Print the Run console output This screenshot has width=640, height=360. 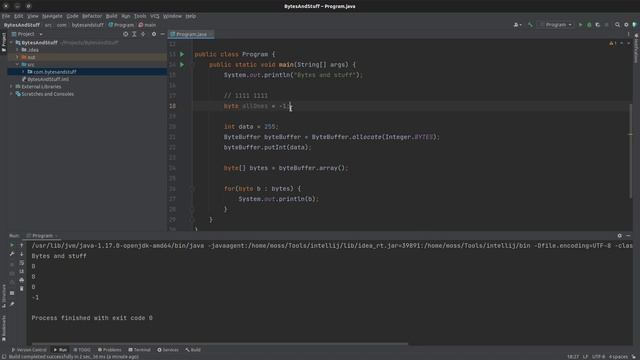pyautogui.click(x=22, y=280)
